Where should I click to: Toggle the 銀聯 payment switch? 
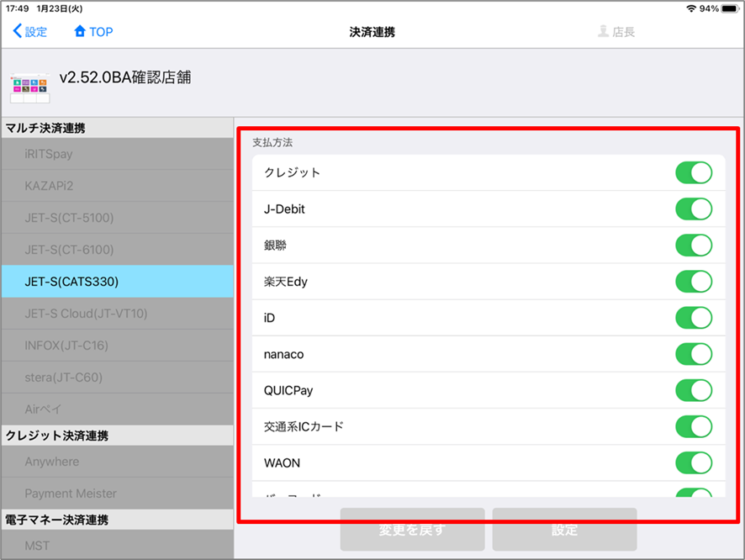(x=694, y=245)
